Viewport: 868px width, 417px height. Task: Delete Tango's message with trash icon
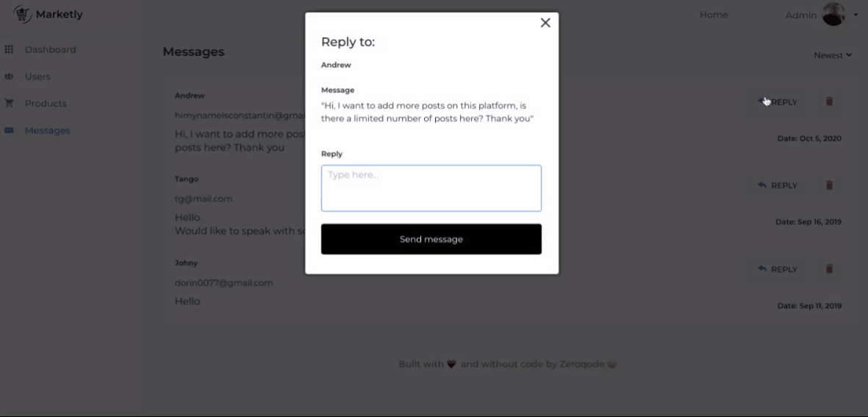pos(830,185)
